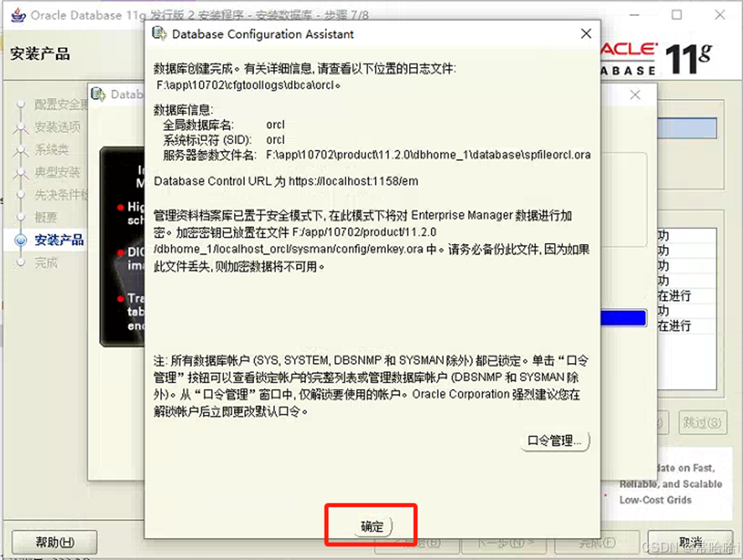743x560 pixels.
Task: Close the Database Configuration Assistant dialog
Action: coord(586,34)
